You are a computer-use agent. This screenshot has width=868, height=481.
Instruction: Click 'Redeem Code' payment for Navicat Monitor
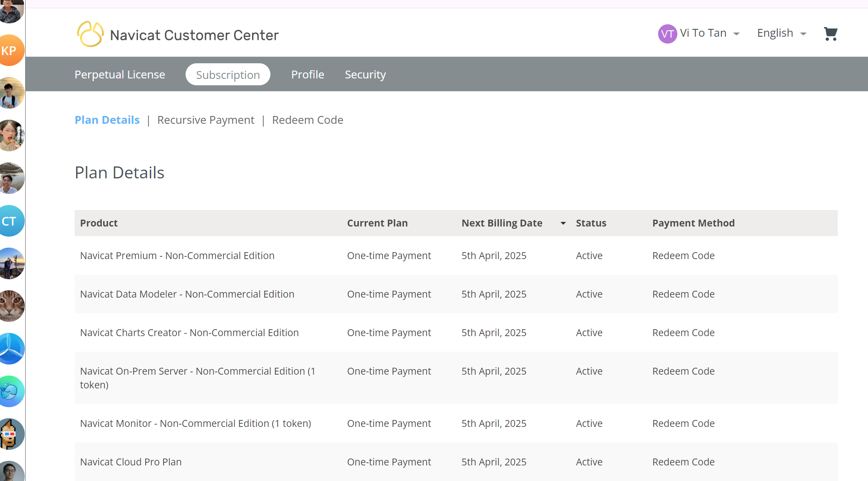point(683,424)
